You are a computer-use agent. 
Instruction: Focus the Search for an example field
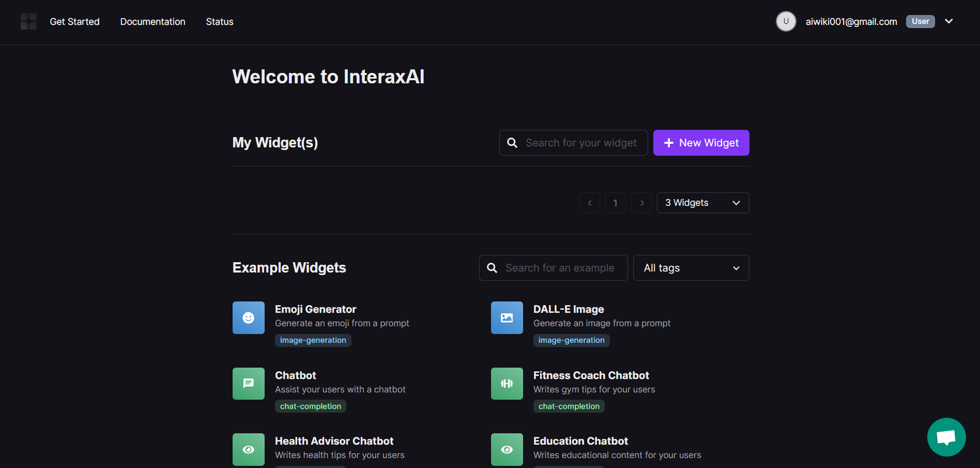click(553, 268)
